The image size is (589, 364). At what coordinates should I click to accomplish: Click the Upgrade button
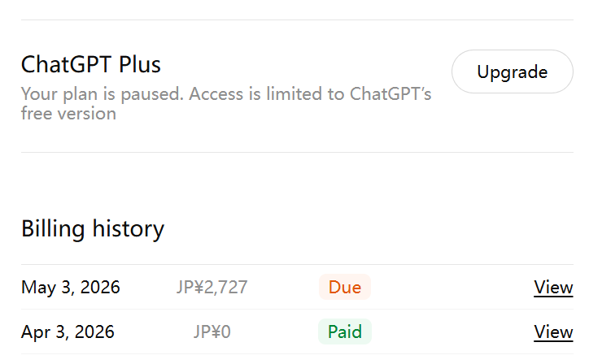(x=512, y=71)
